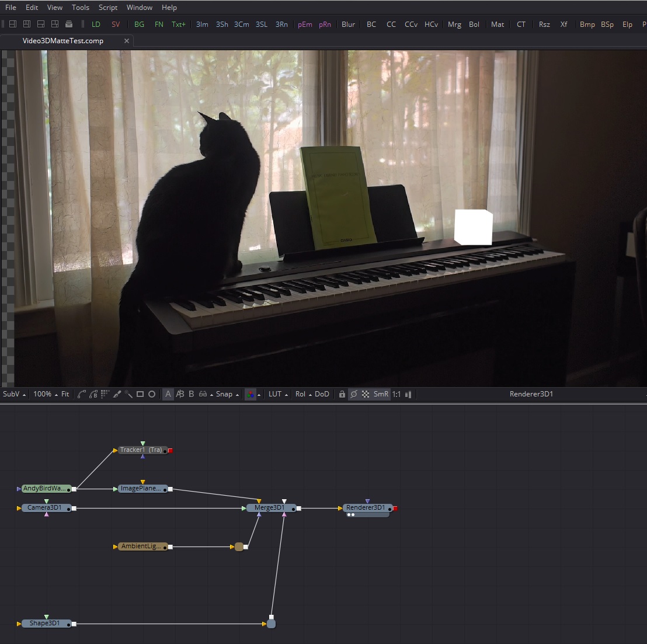Add a Loader node with LD

coord(96,25)
